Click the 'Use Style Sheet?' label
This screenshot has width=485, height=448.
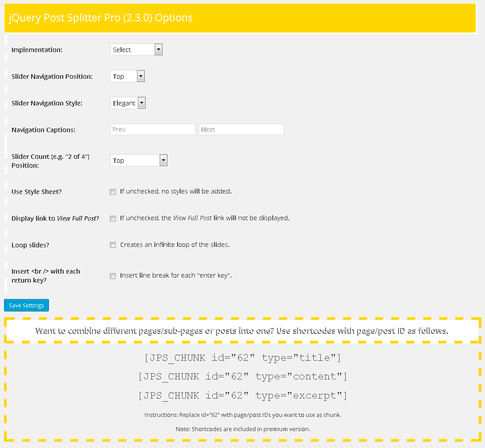click(36, 192)
